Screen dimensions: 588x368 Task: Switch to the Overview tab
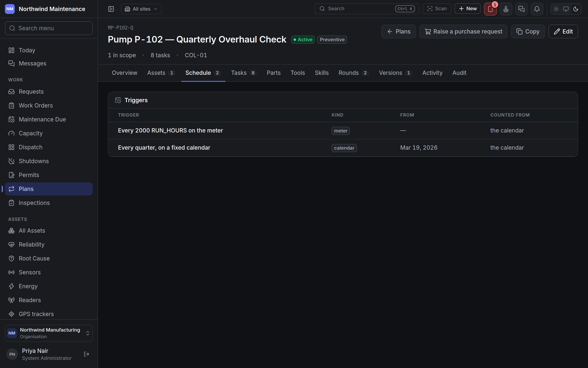124,73
